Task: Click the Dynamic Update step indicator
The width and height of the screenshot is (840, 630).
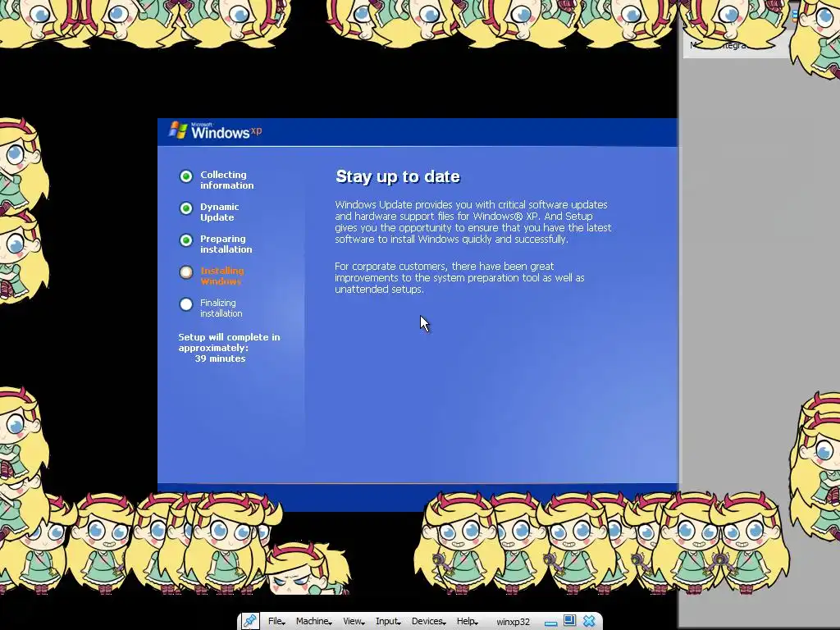Action: coord(186,208)
